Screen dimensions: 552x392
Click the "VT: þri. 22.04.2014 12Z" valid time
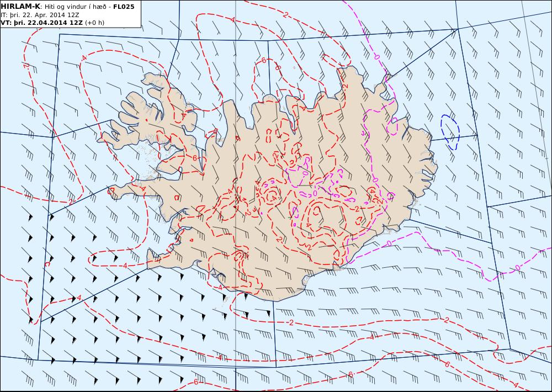(42, 23)
